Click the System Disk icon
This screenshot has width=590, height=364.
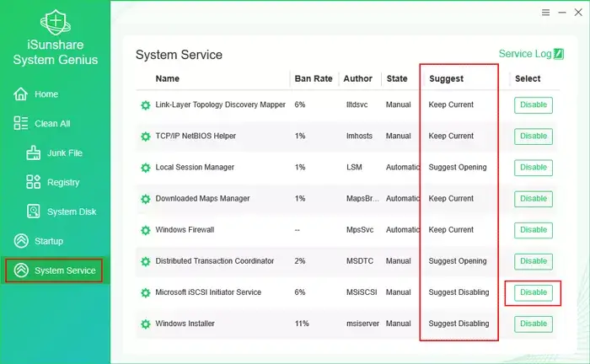[x=33, y=211]
